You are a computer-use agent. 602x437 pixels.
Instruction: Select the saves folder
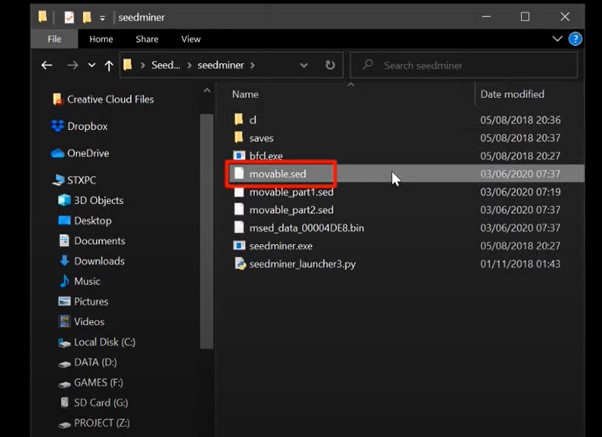click(261, 138)
